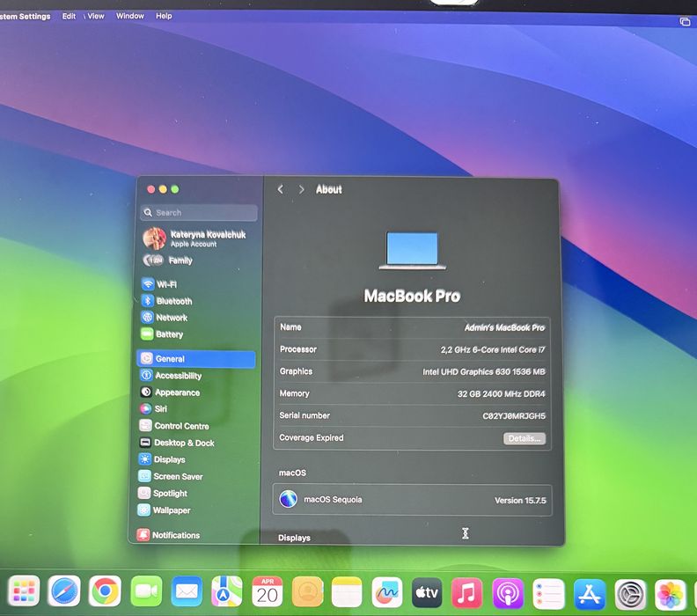Open FaceTime from the Dock

[146, 591]
